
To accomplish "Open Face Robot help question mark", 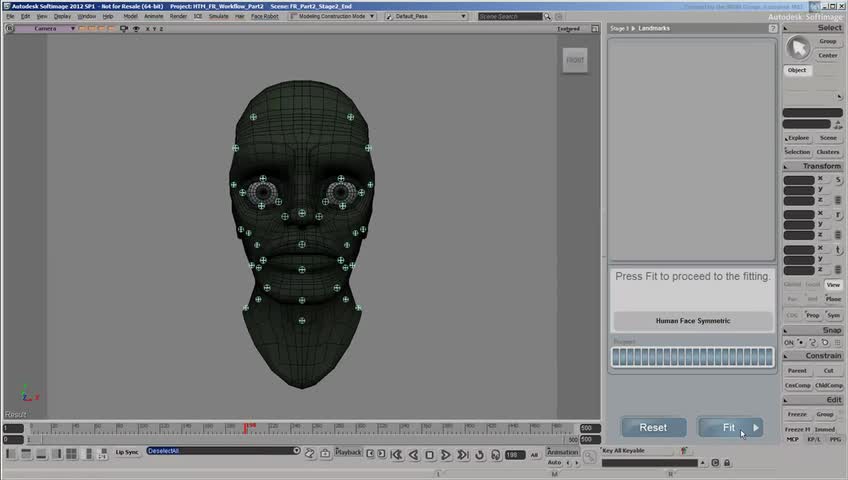I will tap(773, 29).
